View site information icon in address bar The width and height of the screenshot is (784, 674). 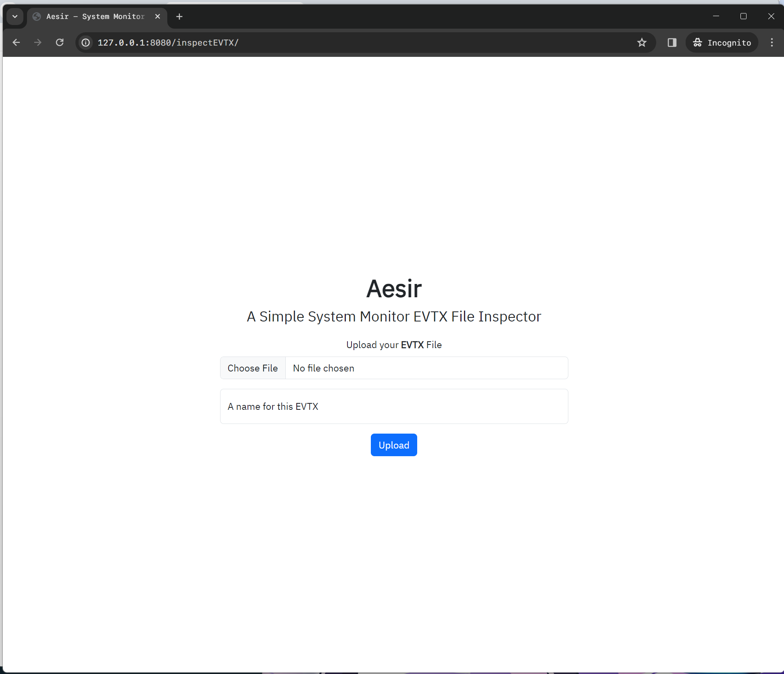click(x=86, y=42)
